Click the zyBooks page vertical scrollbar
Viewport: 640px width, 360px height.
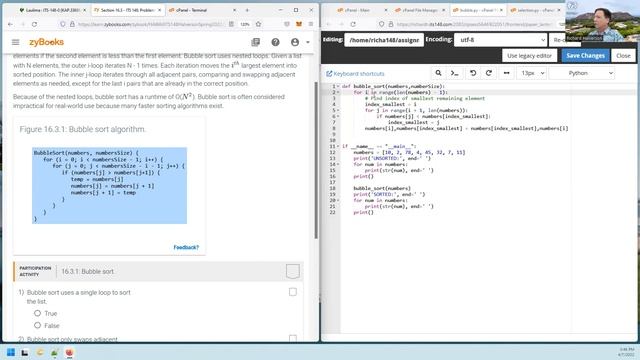[x=316, y=160]
